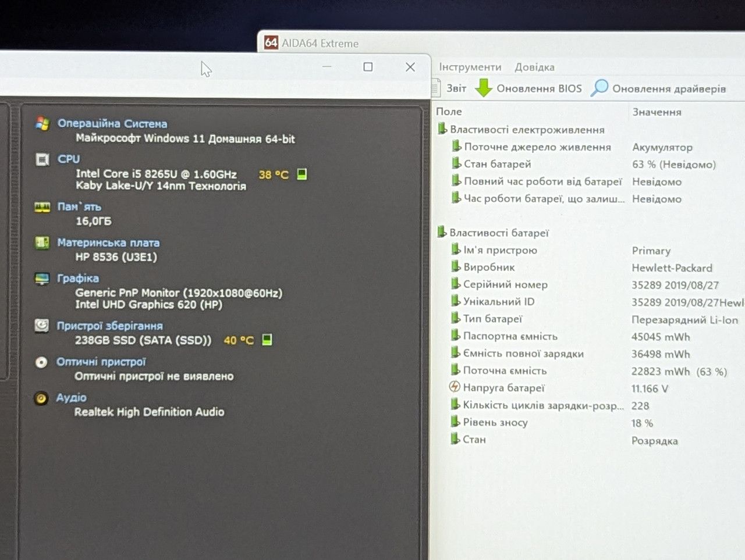Click the hard drive icon beside Пристрої зберігання
This screenshot has width=745, height=560.
tap(41, 326)
